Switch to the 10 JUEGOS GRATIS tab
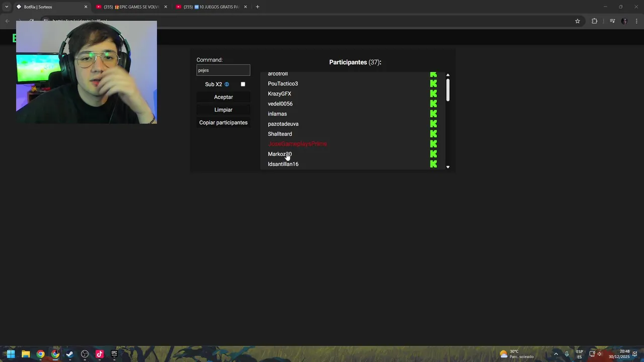This screenshot has width=644, height=362. [x=211, y=7]
